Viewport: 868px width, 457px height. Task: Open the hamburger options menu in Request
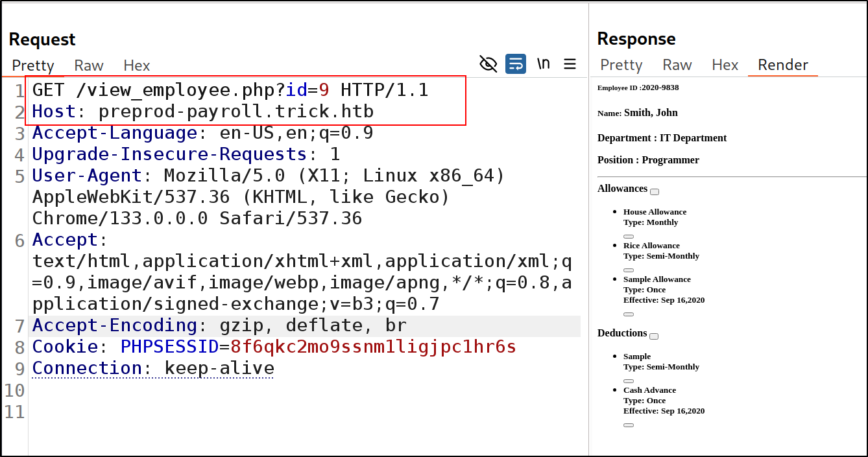[570, 64]
